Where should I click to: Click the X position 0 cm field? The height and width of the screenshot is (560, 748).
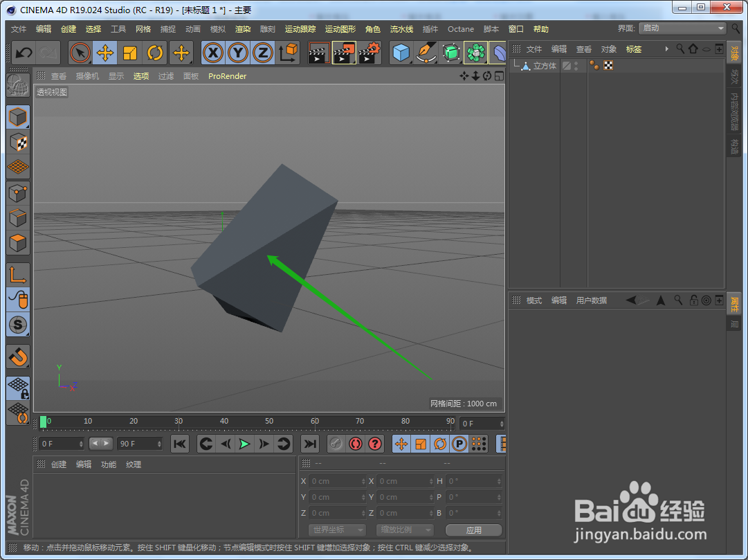tap(338, 481)
